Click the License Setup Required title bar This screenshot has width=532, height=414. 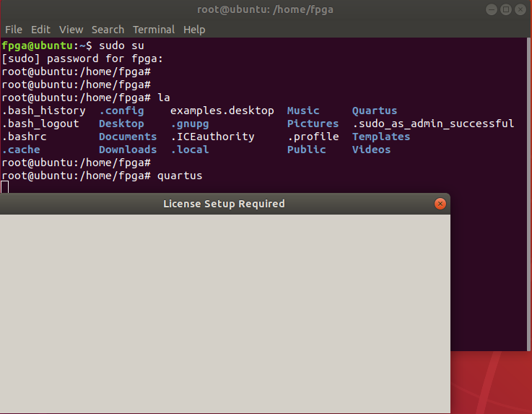coord(224,204)
